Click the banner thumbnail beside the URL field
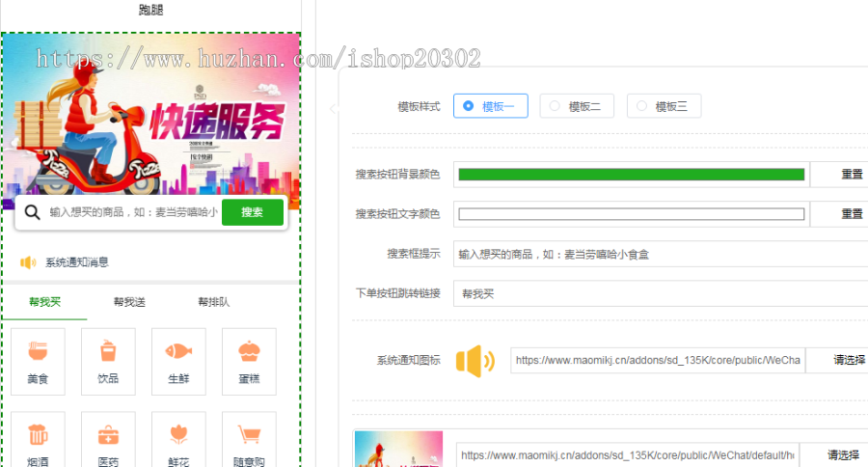Screen dimensions: 868x467 point(398,449)
